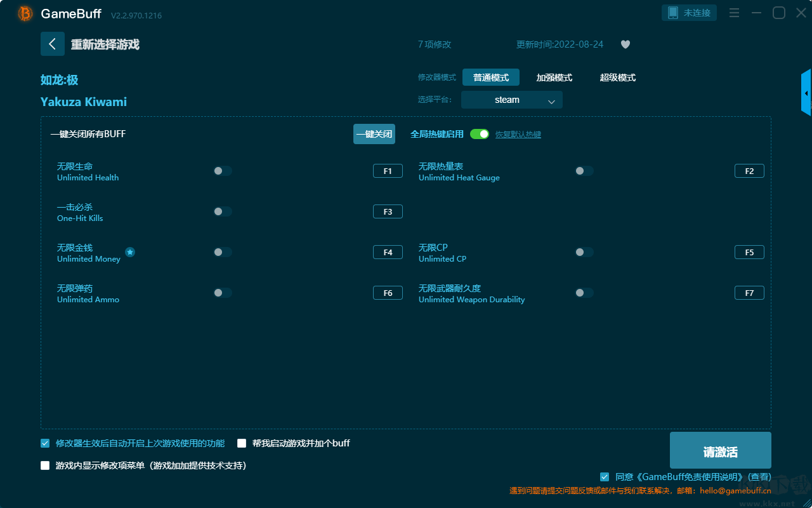Open the hamburger menu in title bar
This screenshot has height=508, width=812.
pyautogui.click(x=734, y=13)
